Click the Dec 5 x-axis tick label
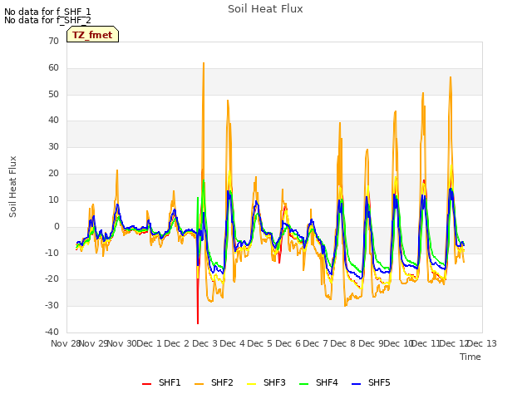 (x=260, y=343)
